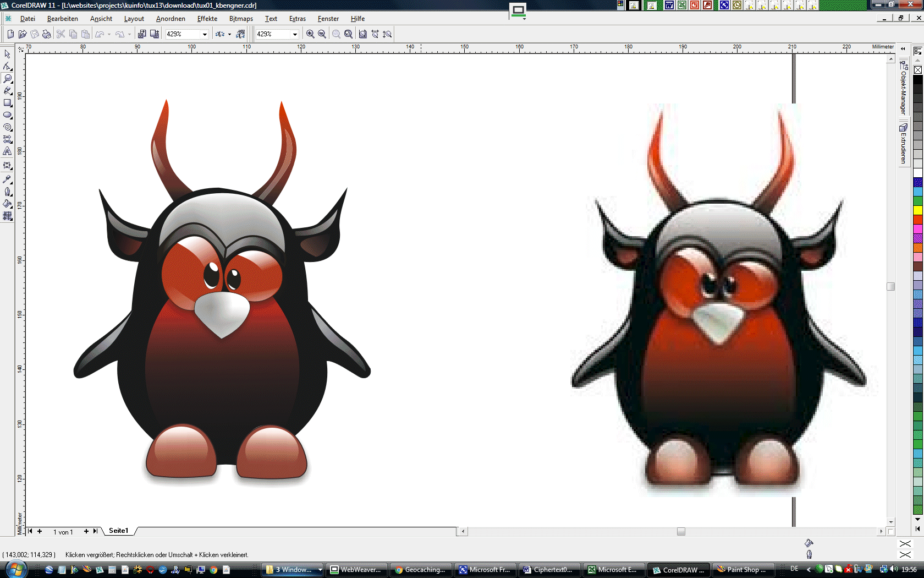Open a file via toolbar icon
The height and width of the screenshot is (578, 924).
coord(23,34)
